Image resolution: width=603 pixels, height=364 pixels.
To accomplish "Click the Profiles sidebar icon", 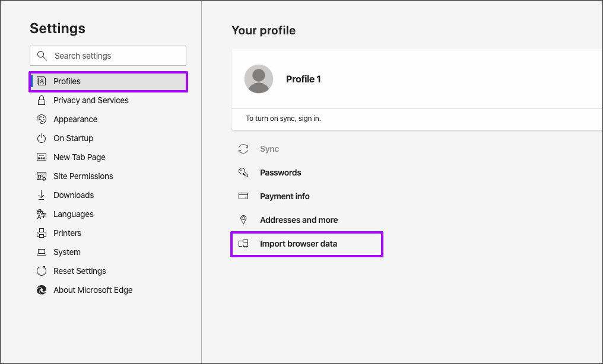I will [x=42, y=81].
